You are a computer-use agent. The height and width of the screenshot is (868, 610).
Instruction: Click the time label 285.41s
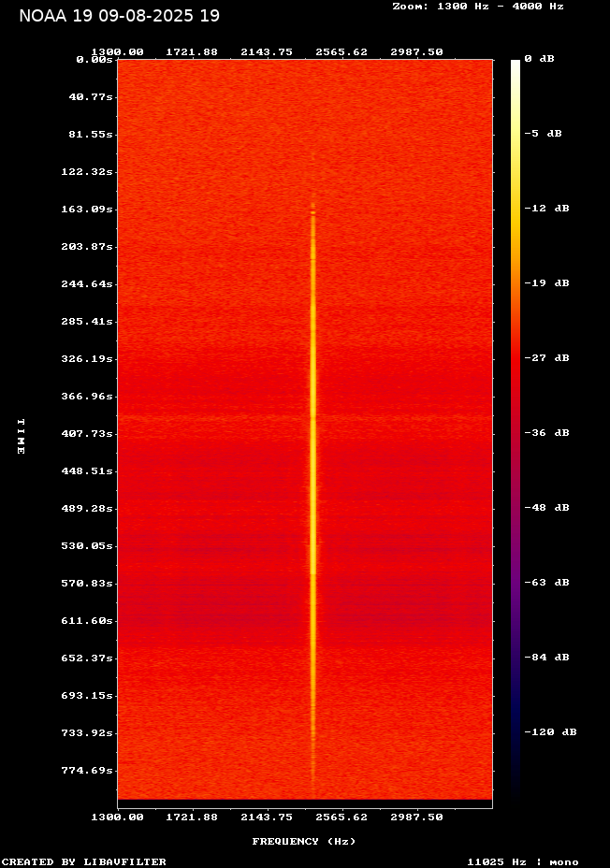(x=87, y=322)
